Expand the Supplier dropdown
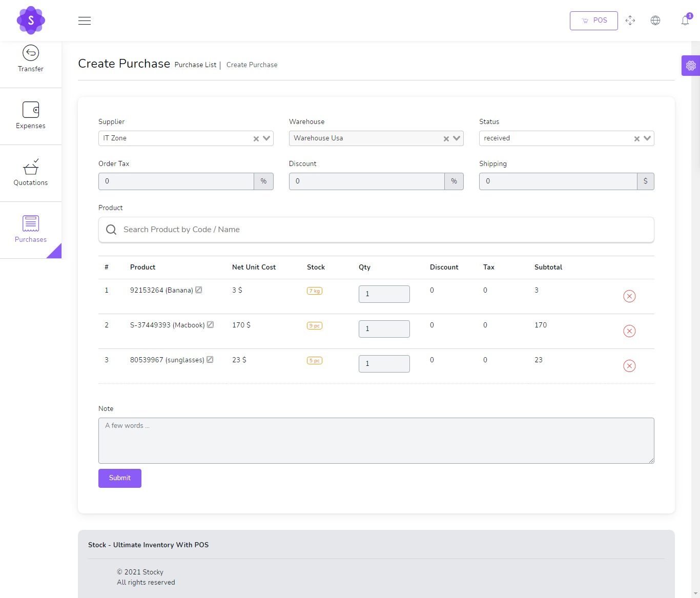Image resolution: width=700 pixels, height=598 pixels. click(266, 138)
